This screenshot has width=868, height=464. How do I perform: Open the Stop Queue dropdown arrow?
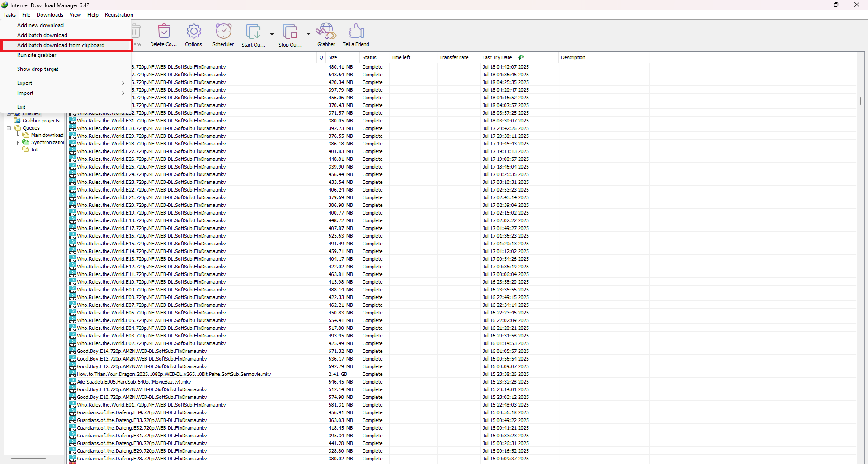[308, 34]
